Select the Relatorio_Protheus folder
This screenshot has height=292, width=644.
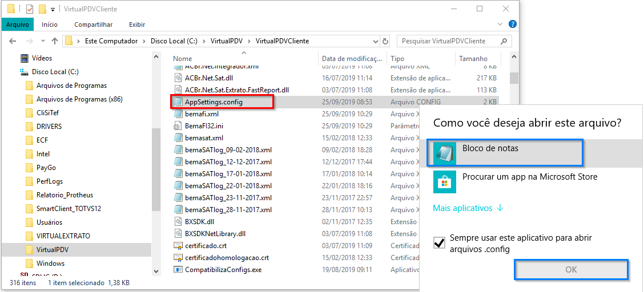coord(65,195)
